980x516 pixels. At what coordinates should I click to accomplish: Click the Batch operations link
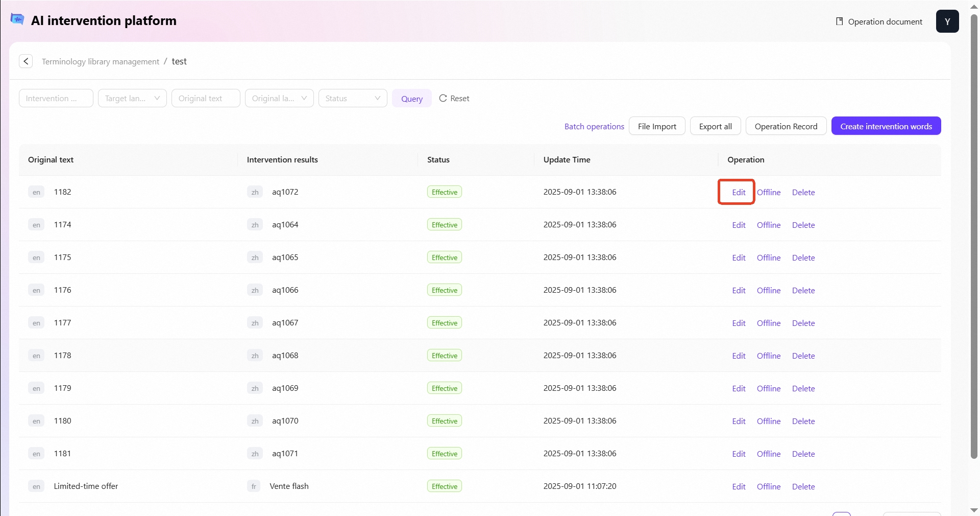click(x=594, y=126)
